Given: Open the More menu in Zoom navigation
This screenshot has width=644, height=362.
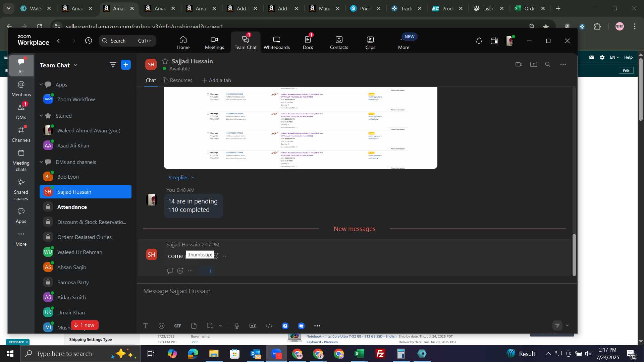Looking at the screenshot, I should pos(404,43).
